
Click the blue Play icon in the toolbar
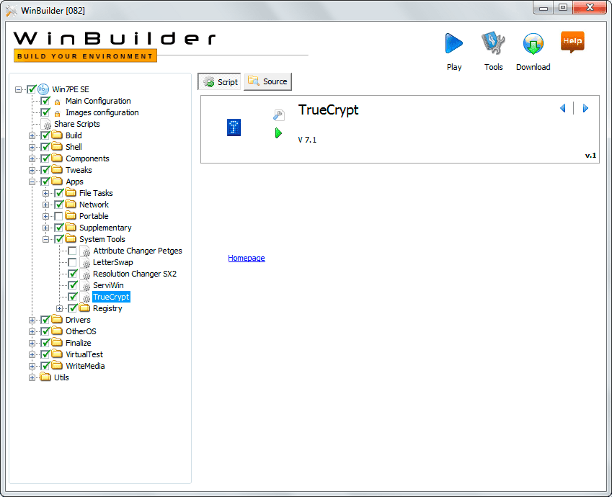tap(454, 43)
